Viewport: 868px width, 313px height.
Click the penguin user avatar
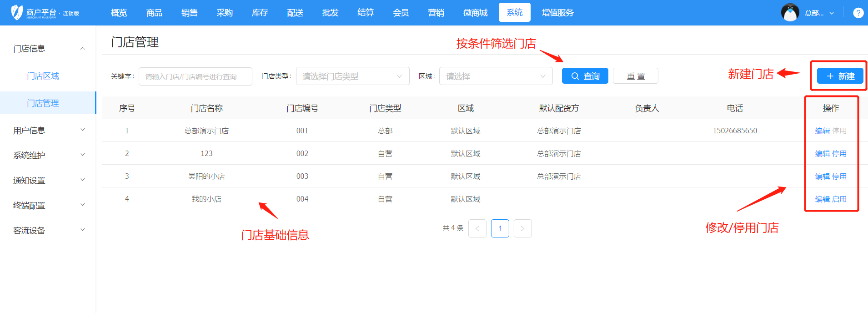(x=790, y=13)
